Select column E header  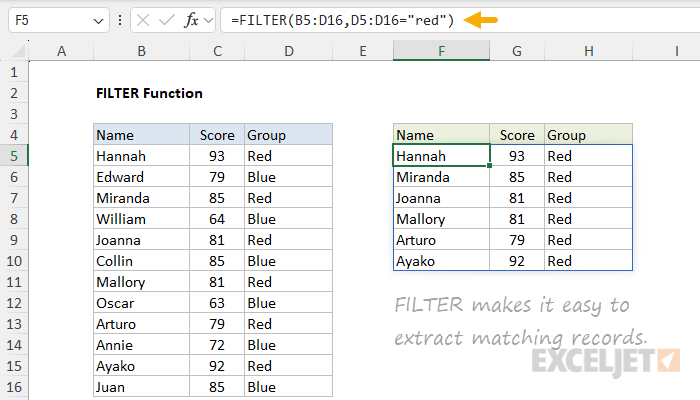[x=363, y=51]
